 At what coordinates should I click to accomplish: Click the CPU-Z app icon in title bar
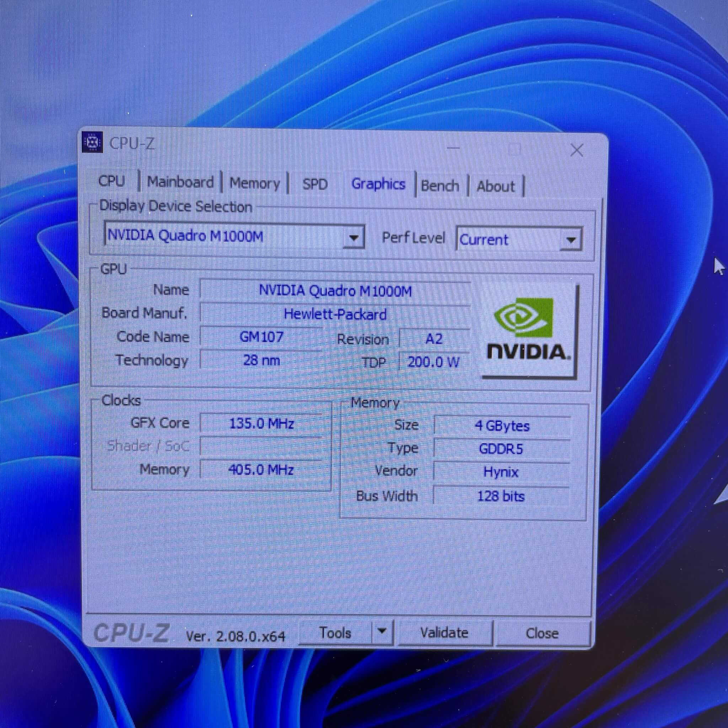[92, 142]
